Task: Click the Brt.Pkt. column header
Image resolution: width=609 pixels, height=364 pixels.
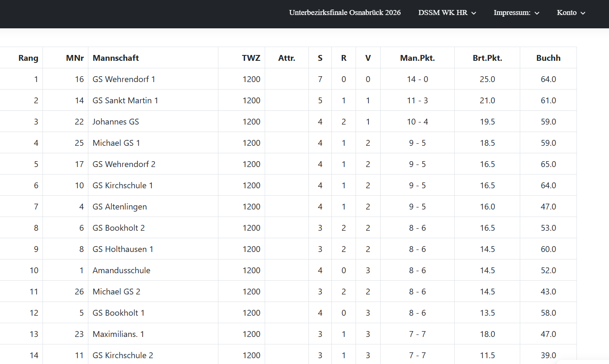Action: [487, 58]
